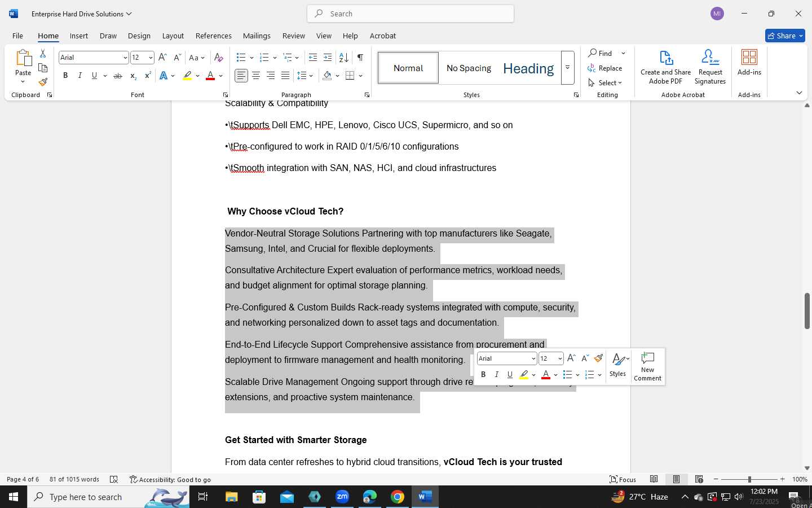Open the Add-ins button
This screenshot has height=508, width=812.
[x=749, y=63]
